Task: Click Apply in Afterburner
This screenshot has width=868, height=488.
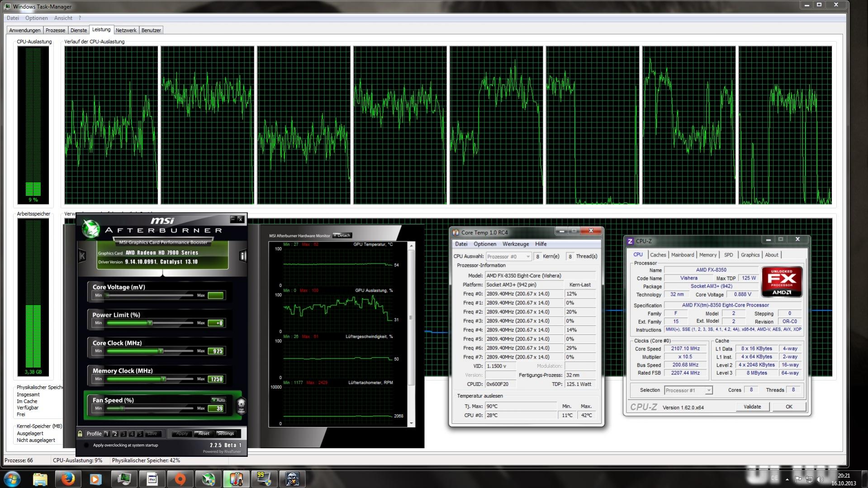Action: tap(181, 433)
